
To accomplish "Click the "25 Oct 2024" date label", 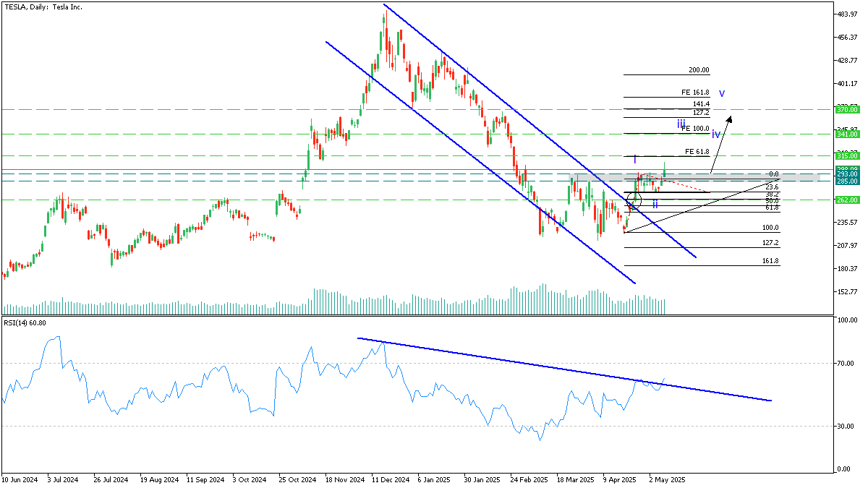I will 297,479.
